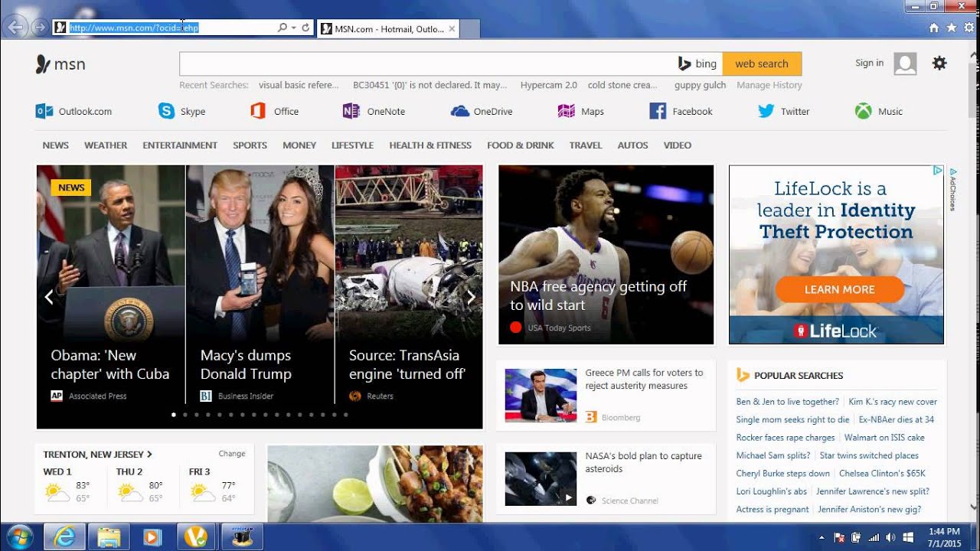980x551 pixels.
Task: Expand Trenton, New Jersey weather chevron
Action: (149, 455)
